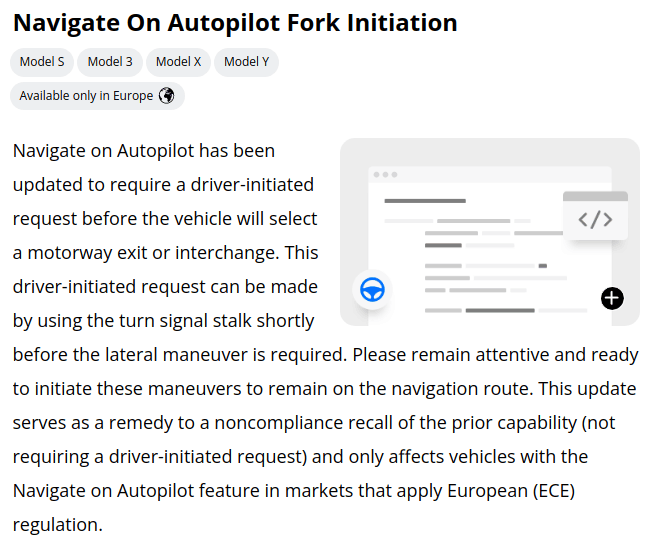
Task: Click the gray header strip of code card
Action: 595,196
